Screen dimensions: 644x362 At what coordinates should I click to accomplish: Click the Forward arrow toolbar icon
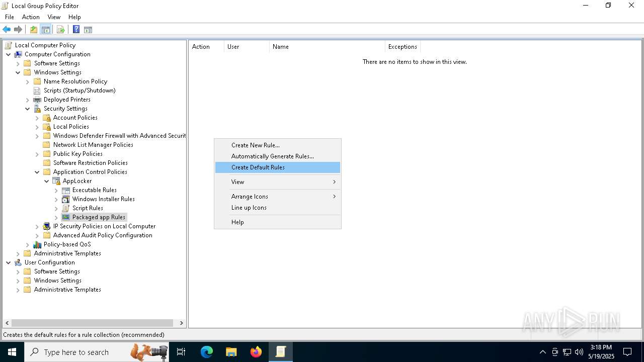18,30
